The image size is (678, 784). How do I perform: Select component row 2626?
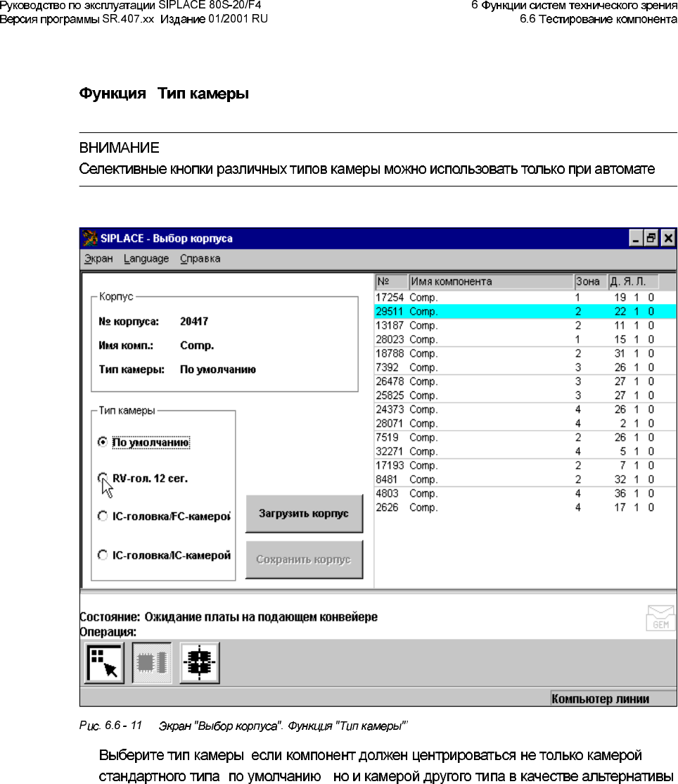tap(525, 507)
